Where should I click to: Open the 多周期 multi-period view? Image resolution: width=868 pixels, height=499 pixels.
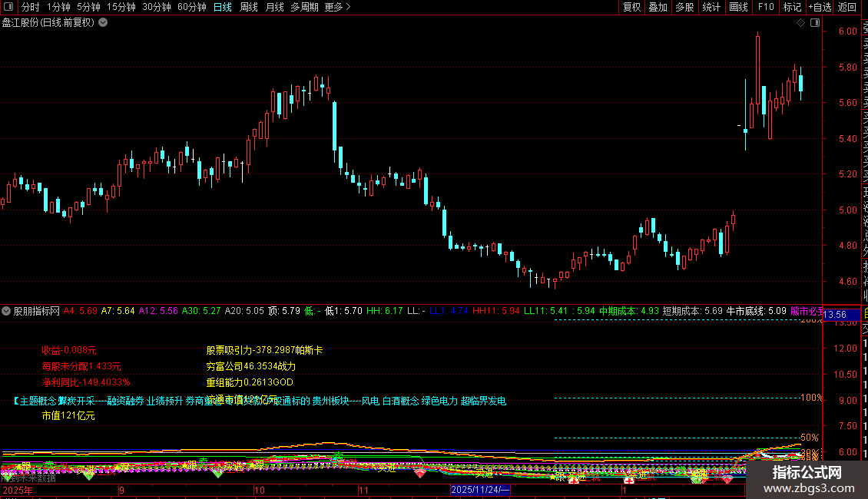[x=304, y=7]
